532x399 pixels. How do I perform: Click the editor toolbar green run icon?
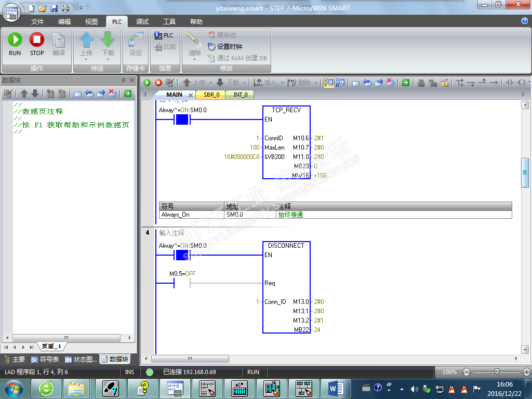147,83
